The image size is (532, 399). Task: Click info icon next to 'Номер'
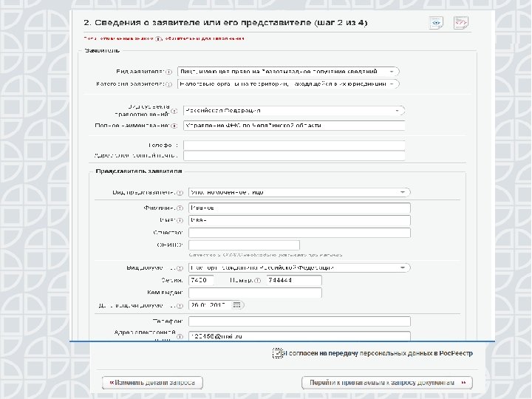coord(258,281)
